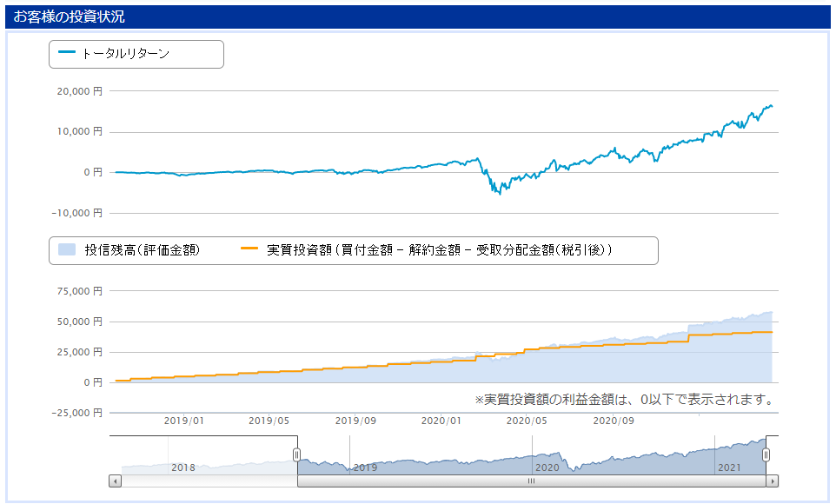
Task: Click the ※実質投資額の利益金額 footnote text
Action: point(624,400)
